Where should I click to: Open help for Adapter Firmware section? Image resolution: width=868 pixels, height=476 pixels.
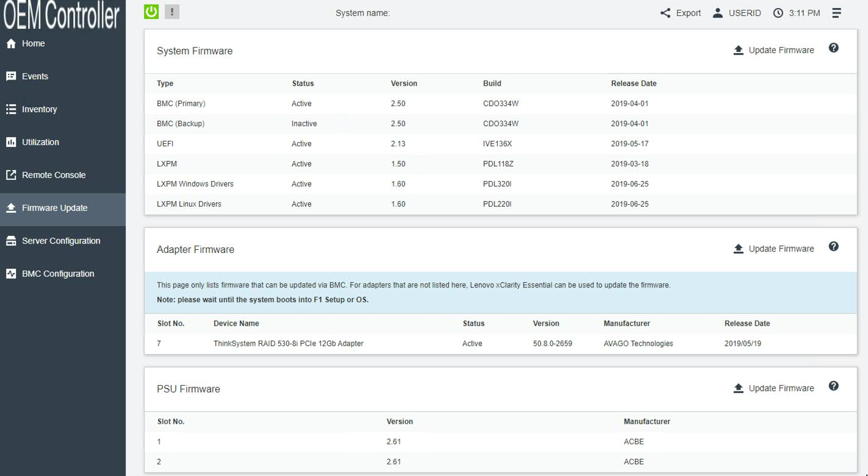point(834,247)
